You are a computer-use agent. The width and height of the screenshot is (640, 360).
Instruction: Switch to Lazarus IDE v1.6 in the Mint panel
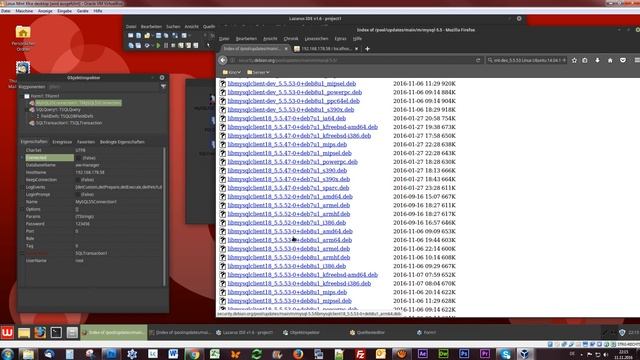pos(247,333)
